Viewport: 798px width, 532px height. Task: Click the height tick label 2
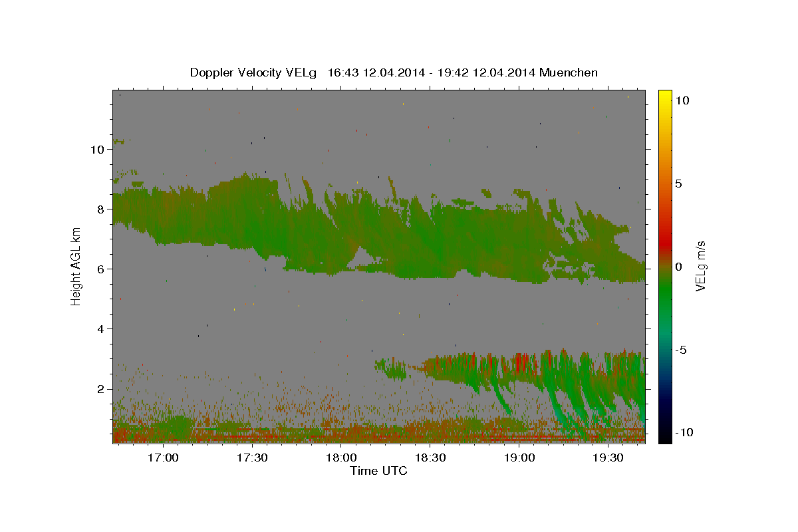[101, 389]
